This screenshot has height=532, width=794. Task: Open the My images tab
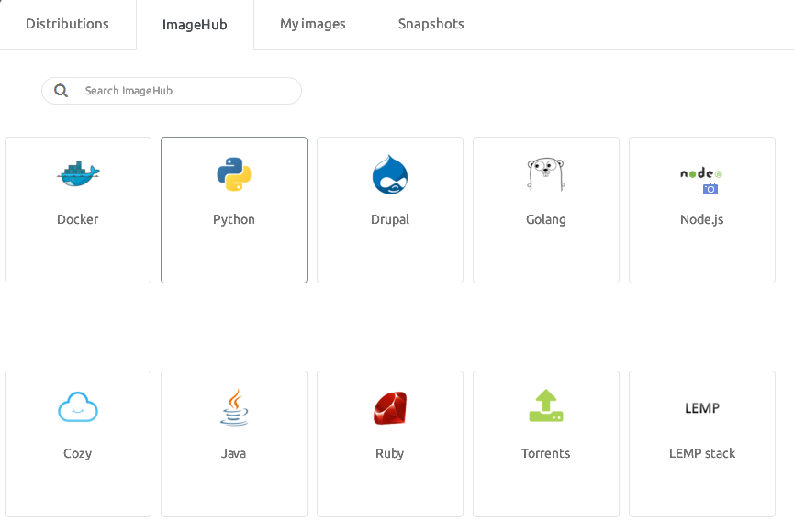(313, 24)
